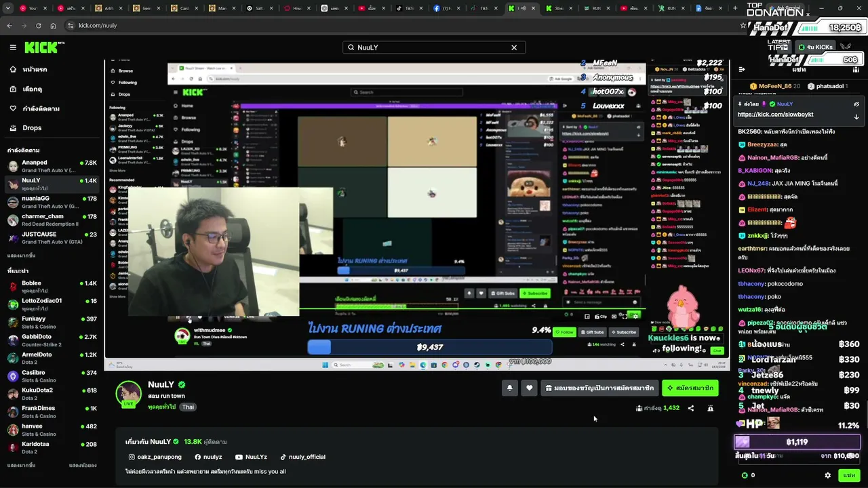The image size is (868, 488).
Task: Click Funkayy avatar in recommended list
Action: [13, 323]
